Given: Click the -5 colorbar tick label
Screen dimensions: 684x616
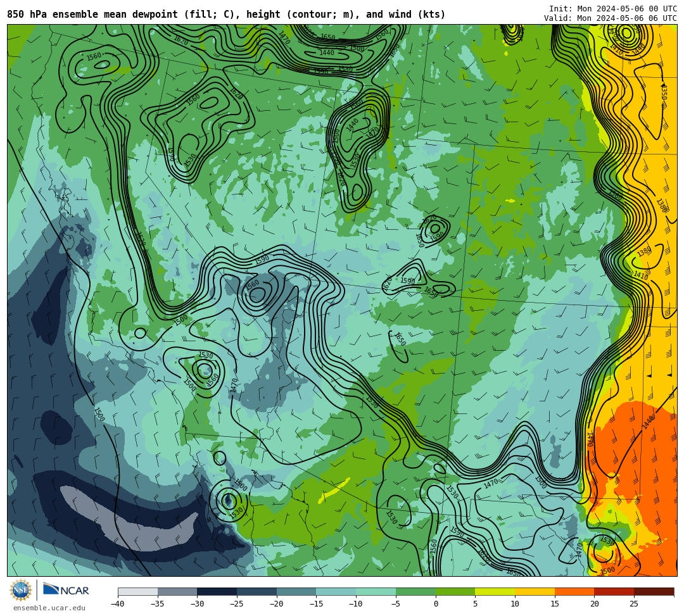Looking at the screenshot, I should point(396,604).
